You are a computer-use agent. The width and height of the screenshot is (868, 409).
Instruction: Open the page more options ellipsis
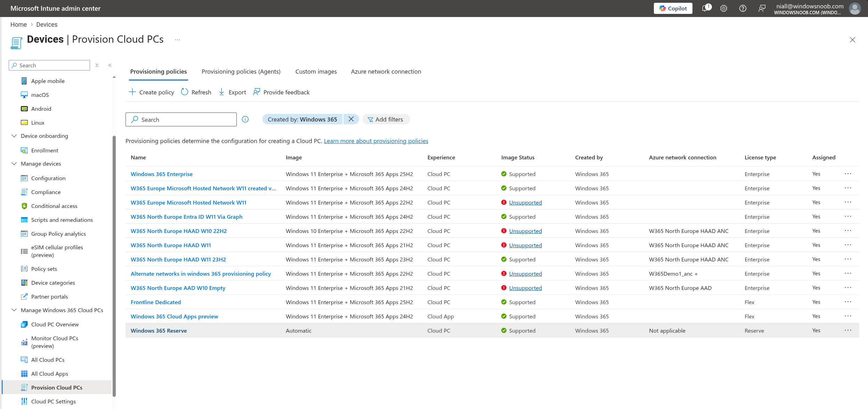[177, 40]
